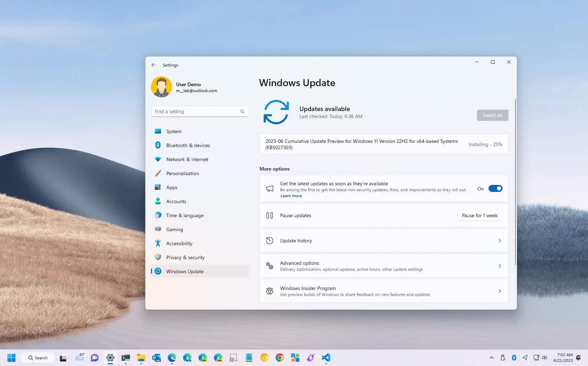Open Accounts settings category

[x=200, y=201]
